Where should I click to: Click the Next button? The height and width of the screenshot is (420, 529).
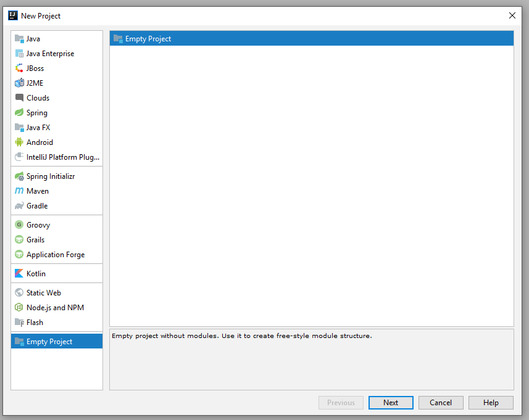(391, 402)
